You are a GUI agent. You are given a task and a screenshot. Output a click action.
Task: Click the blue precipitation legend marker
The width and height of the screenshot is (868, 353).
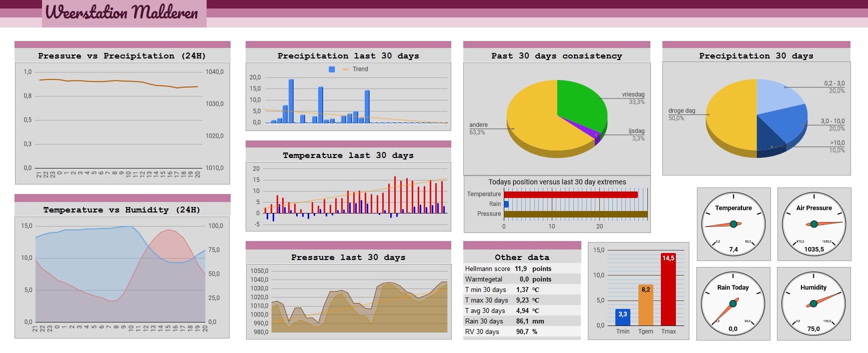332,69
